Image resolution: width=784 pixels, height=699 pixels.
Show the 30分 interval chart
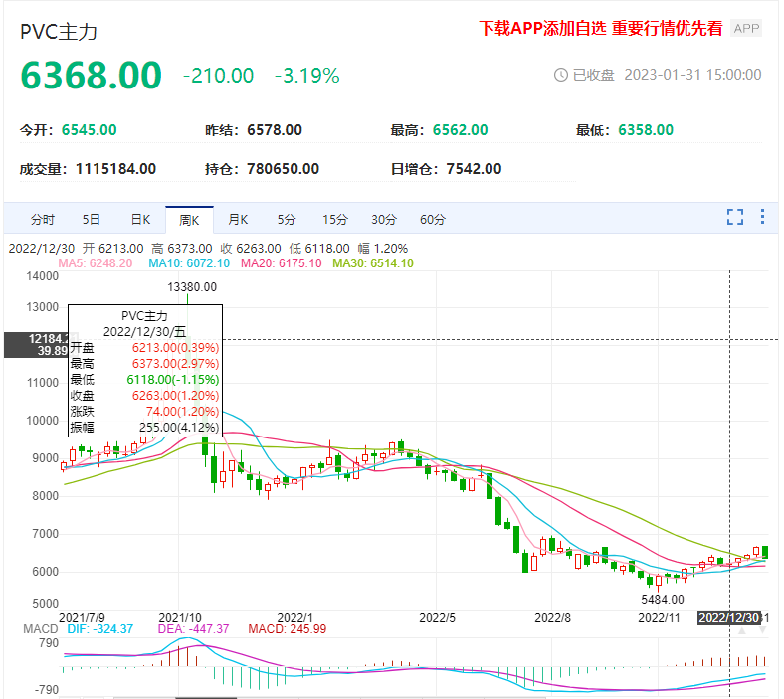tap(384, 220)
